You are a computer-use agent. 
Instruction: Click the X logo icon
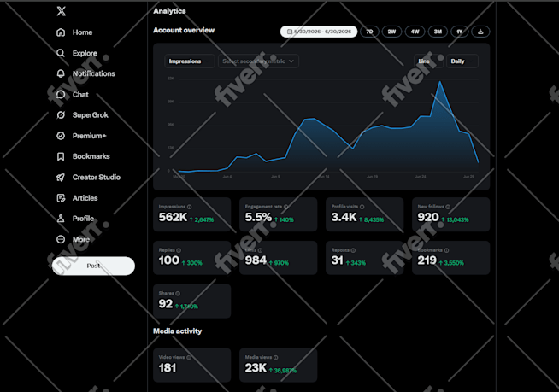(61, 11)
